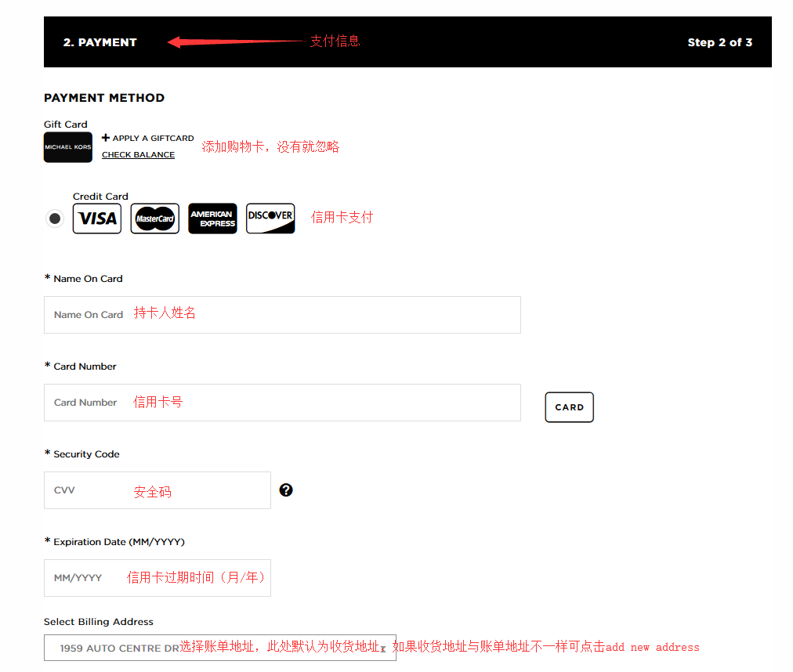
Task: Click into the CVV security code field
Action: click(x=158, y=490)
